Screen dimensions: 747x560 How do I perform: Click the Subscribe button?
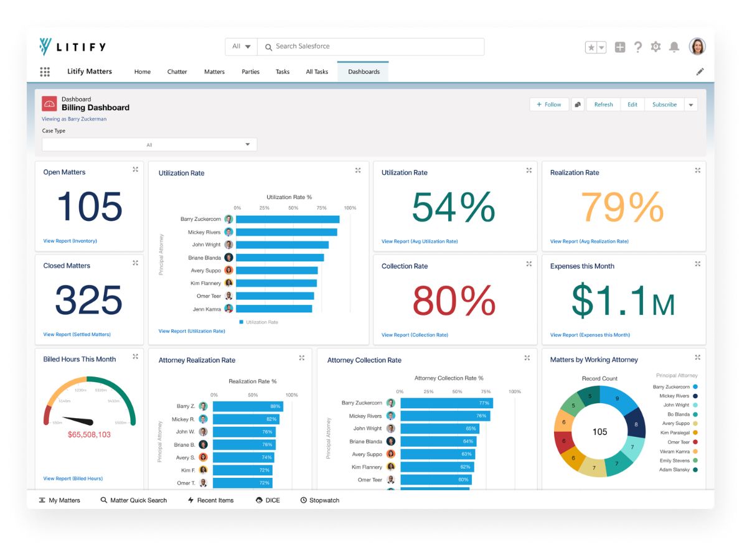[664, 105]
